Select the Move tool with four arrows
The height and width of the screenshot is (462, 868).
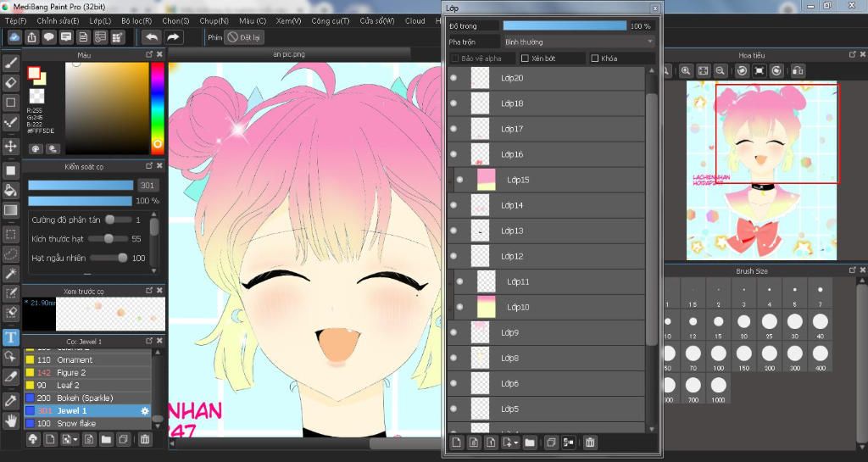pos(10,146)
